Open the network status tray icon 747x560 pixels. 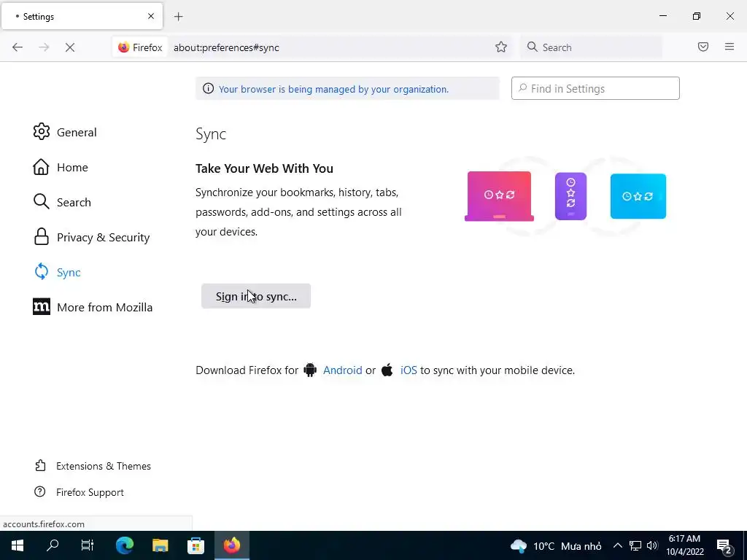click(635, 545)
